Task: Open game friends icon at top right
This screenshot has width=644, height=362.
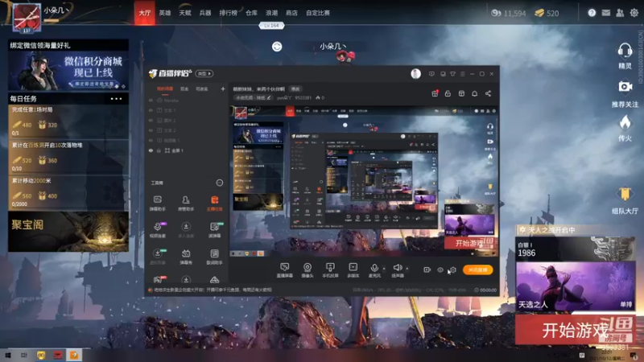Action: click(x=620, y=13)
